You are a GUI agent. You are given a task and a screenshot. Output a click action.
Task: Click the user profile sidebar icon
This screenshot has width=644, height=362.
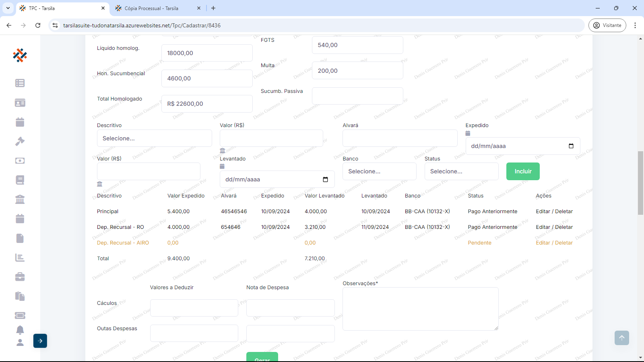[x=20, y=343]
